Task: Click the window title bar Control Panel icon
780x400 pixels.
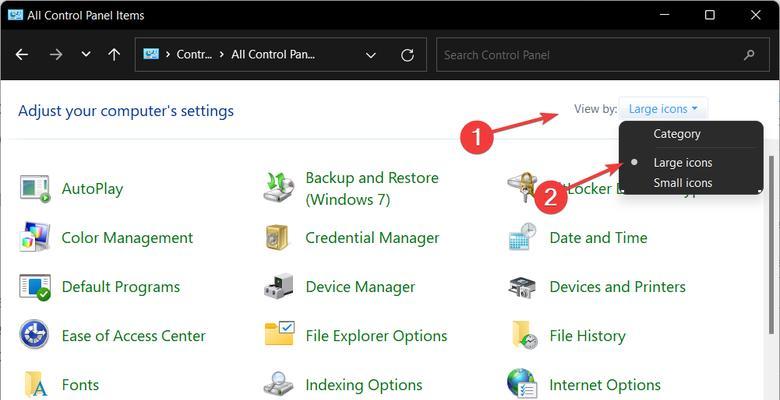Action: point(15,15)
